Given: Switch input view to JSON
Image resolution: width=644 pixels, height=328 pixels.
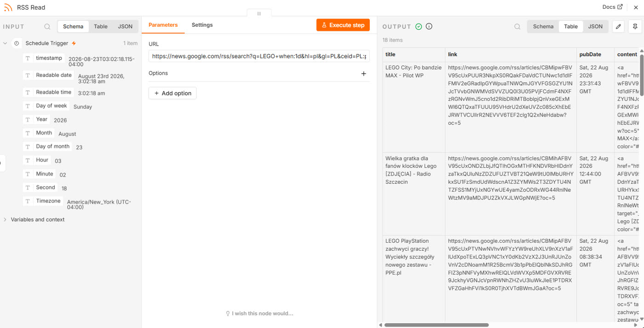Looking at the screenshot, I should tap(125, 27).
